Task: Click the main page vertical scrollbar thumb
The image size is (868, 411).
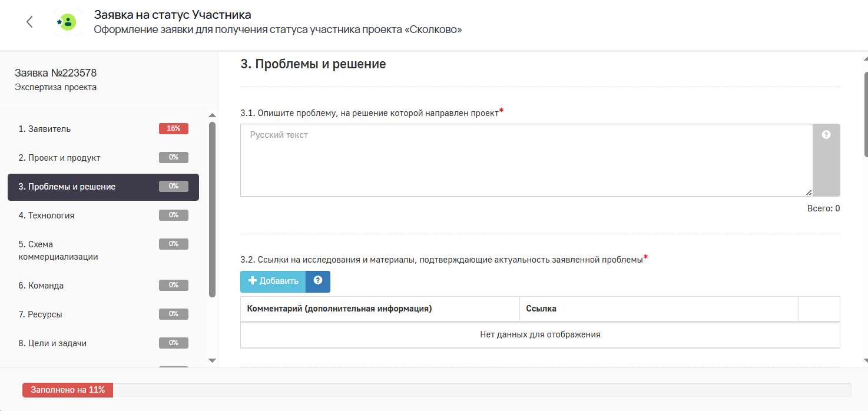Action: tap(866, 115)
